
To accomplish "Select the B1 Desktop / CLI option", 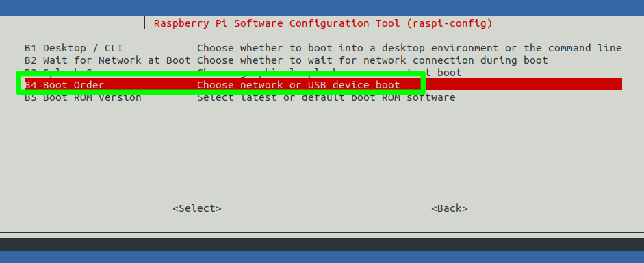I will coord(323,48).
